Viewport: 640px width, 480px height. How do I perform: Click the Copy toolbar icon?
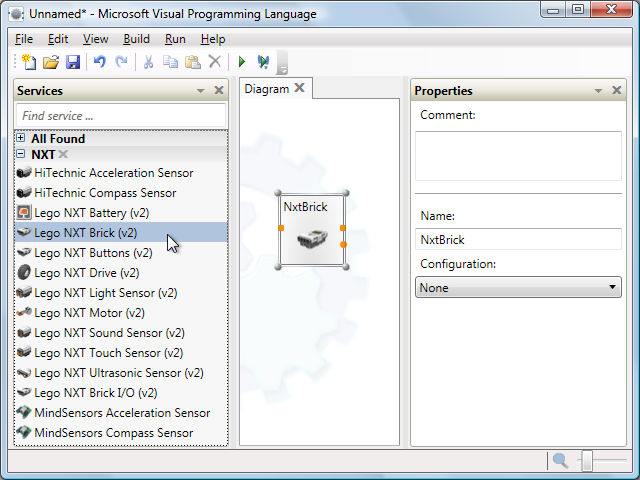pyautogui.click(x=170, y=62)
